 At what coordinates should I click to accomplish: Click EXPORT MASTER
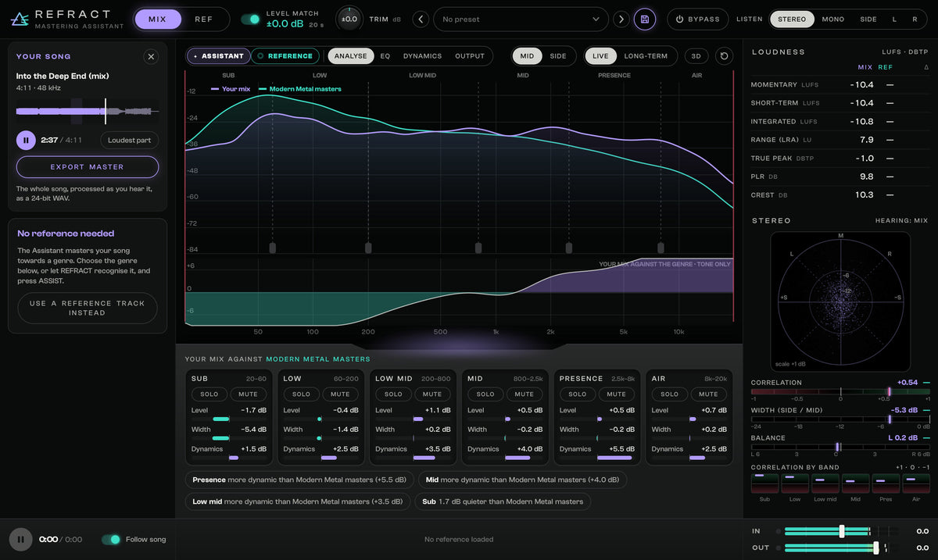[x=88, y=167]
